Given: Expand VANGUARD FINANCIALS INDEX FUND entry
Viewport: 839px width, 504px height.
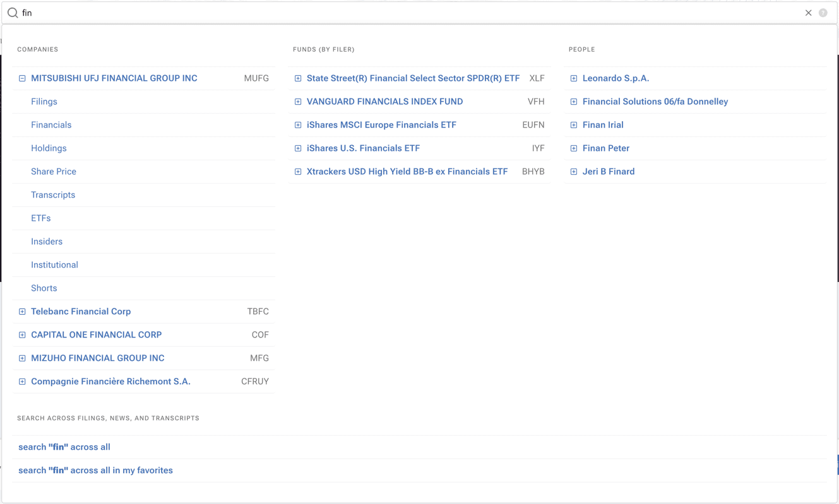Looking at the screenshot, I should click(x=298, y=102).
